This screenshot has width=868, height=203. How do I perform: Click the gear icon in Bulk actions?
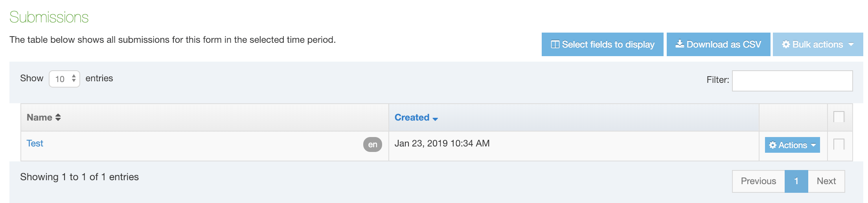786,44
